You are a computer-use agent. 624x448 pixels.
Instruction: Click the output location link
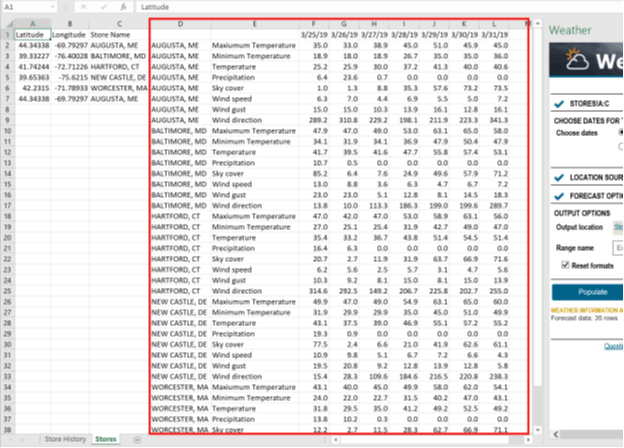[619, 227]
